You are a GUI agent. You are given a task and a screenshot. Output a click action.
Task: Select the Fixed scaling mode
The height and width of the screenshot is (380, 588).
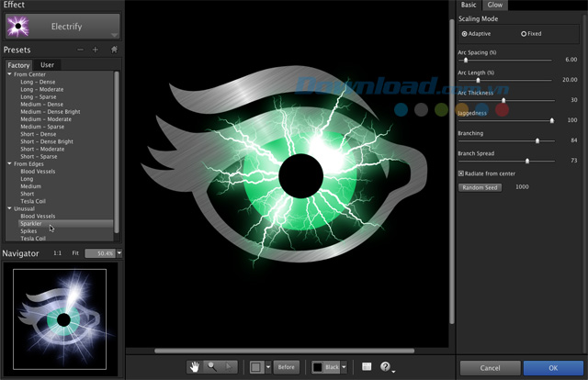[x=524, y=34]
